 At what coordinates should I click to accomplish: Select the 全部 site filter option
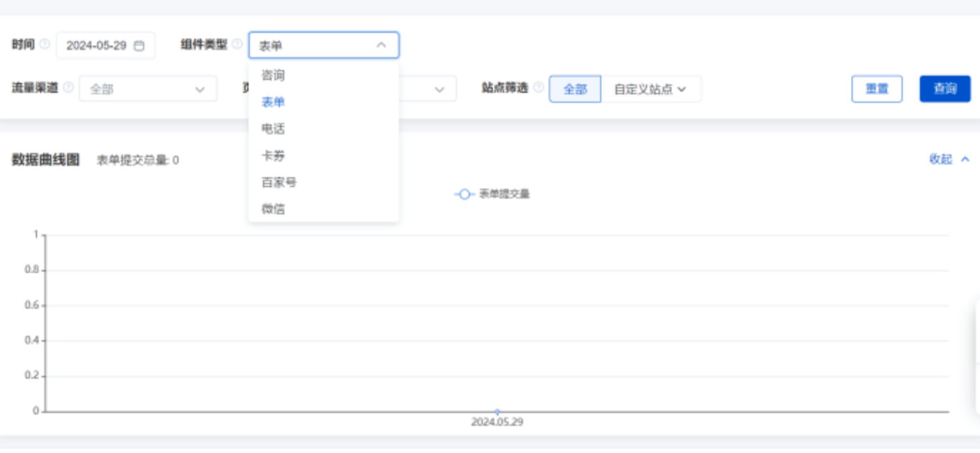click(x=575, y=89)
